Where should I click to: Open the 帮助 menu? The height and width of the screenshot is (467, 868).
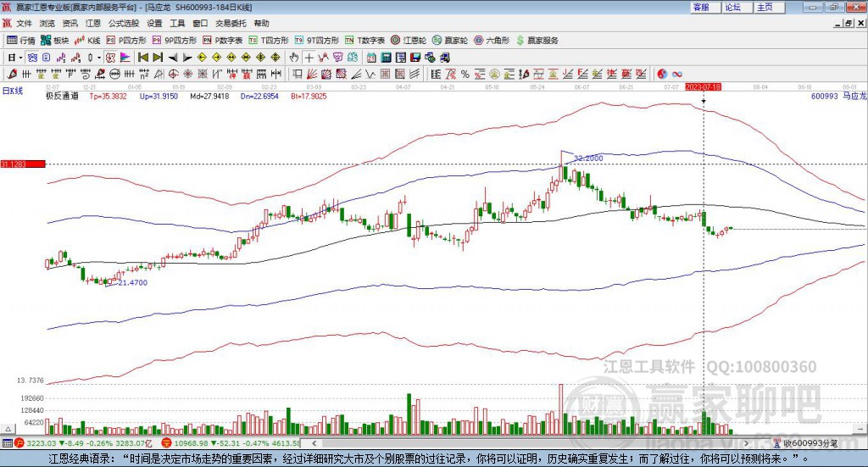click(261, 23)
